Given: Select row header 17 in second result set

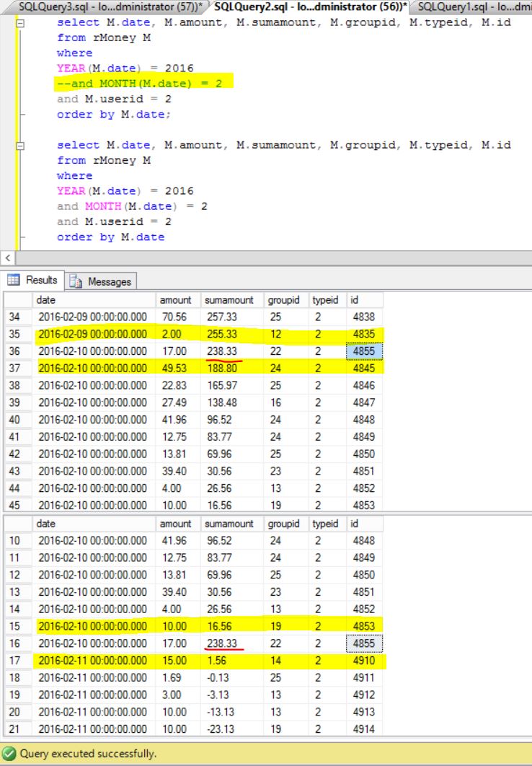Looking at the screenshot, I should [x=17, y=661].
